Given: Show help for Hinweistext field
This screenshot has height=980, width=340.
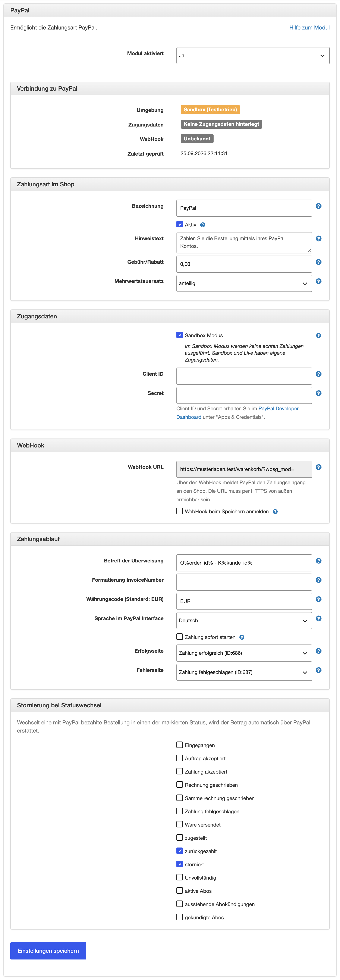Looking at the screenshot, I should point(319,238).
